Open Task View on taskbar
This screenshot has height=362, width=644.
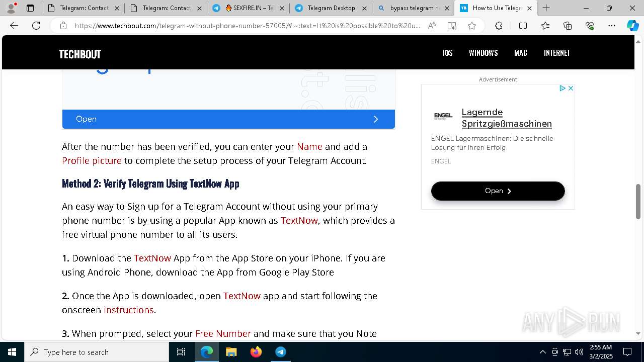point(181,352)
